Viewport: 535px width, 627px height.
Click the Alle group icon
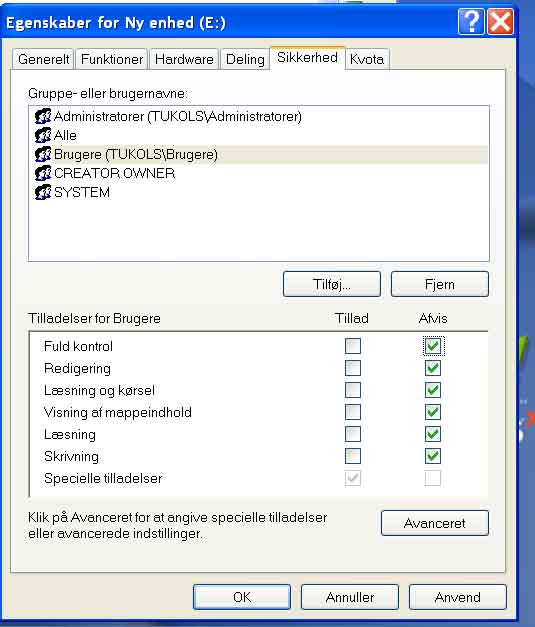pyautogui.click(x=43, y=135)
